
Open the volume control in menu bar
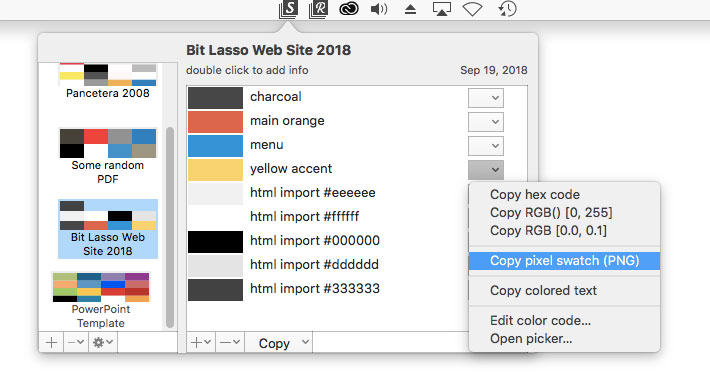point(379,9)
